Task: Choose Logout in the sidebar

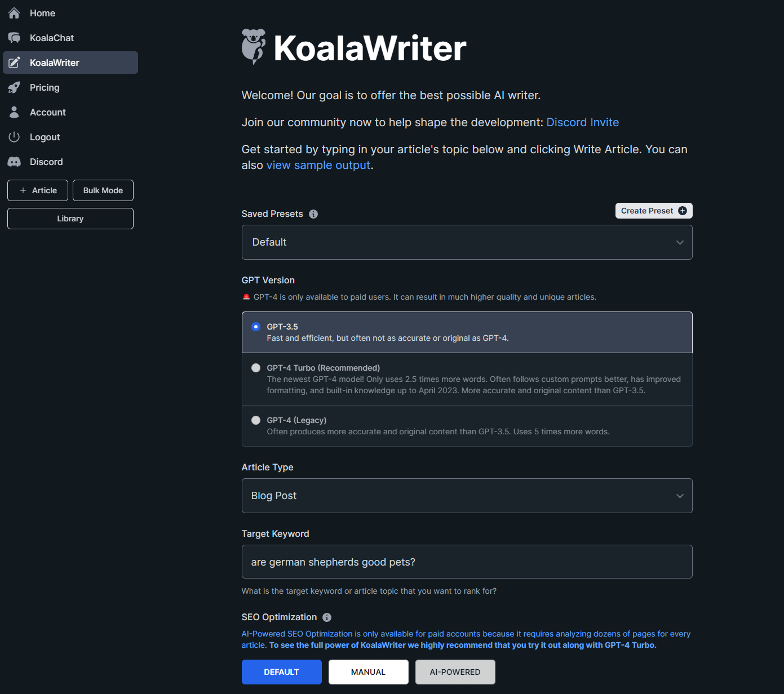Action: click(70, 137)
